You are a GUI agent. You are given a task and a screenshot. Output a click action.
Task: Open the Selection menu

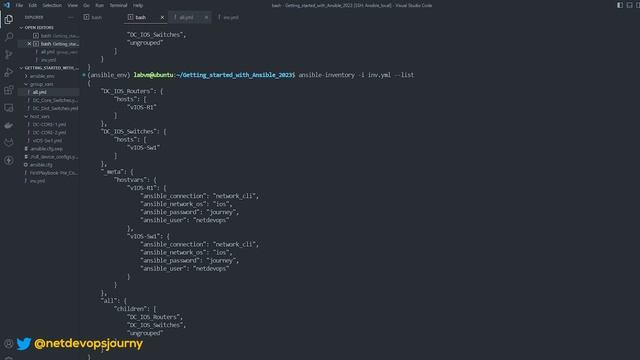click(x=52, y=5)
